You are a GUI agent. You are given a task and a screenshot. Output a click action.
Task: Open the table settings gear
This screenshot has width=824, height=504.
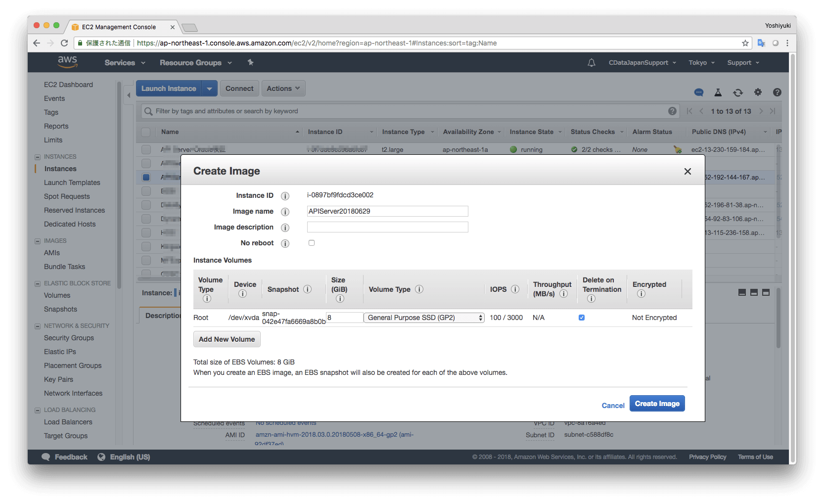pos(758,92)
